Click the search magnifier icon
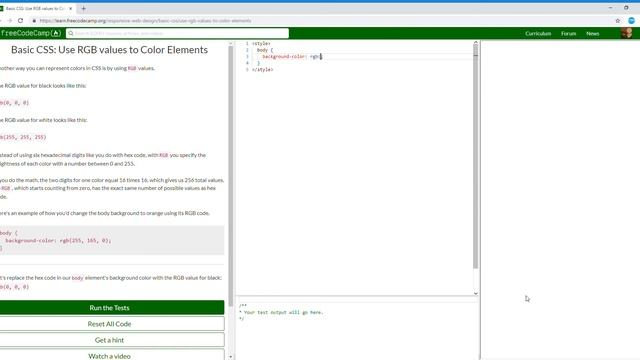This screenshot has width=640, height=360. pos(71,33)
